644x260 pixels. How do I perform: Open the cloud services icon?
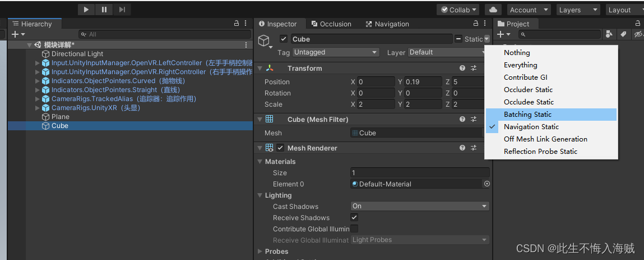coord(493,10)
